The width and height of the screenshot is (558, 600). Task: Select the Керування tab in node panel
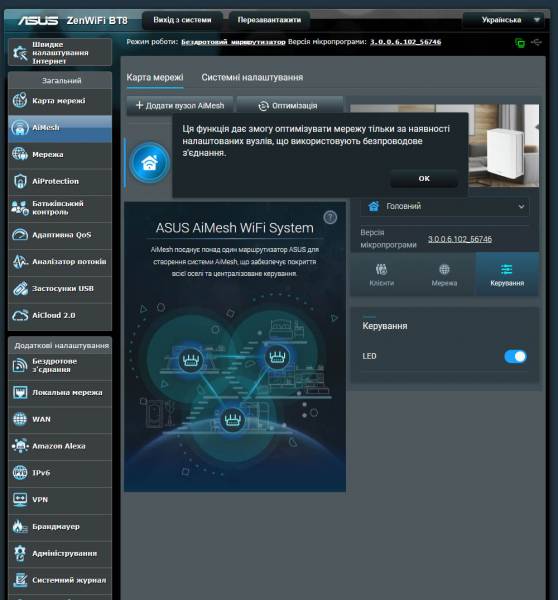point(507,275)
